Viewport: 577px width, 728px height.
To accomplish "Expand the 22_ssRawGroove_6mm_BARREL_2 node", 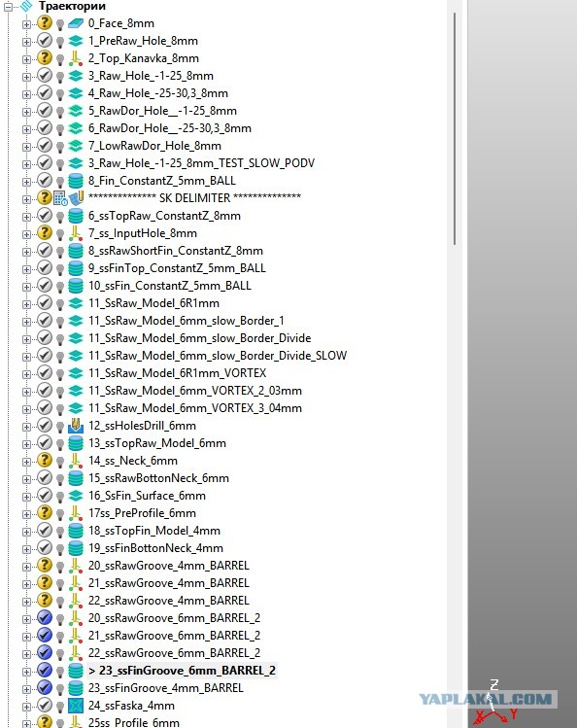I will point(26,654).
